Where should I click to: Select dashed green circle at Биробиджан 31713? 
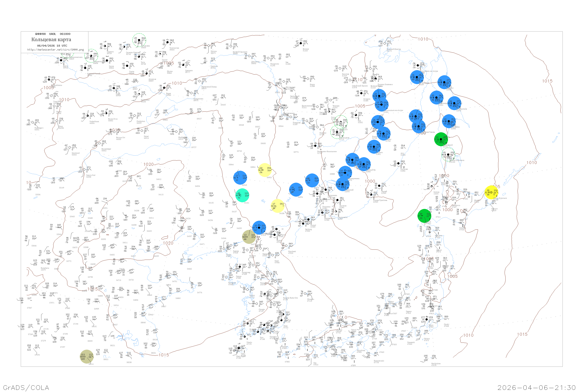point(337,132)
